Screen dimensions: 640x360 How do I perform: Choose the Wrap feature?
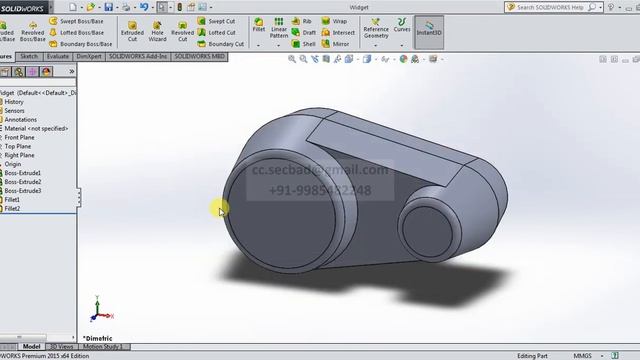(x=334, y=21)
